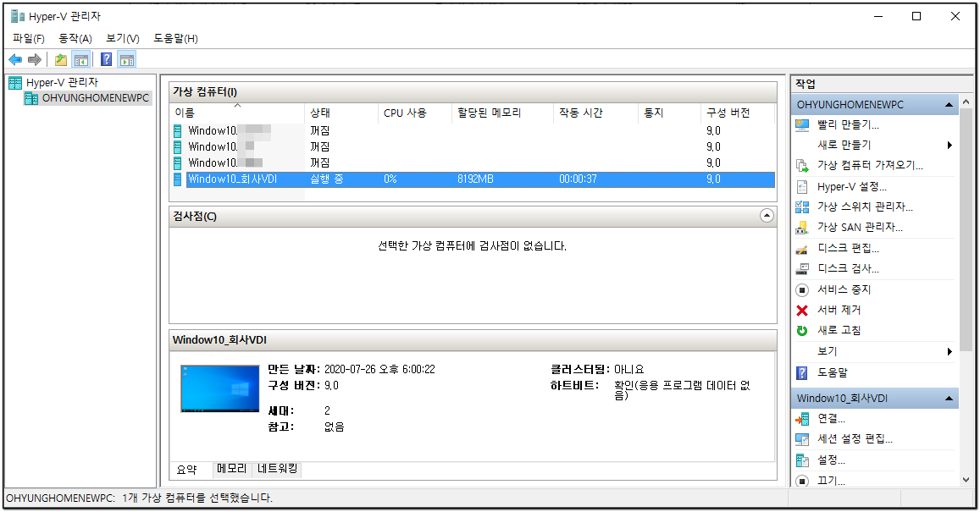Click the 가상 컴퓨터 가져오기 icon
This screenshot has height=512, width=980.
point(802,166)
